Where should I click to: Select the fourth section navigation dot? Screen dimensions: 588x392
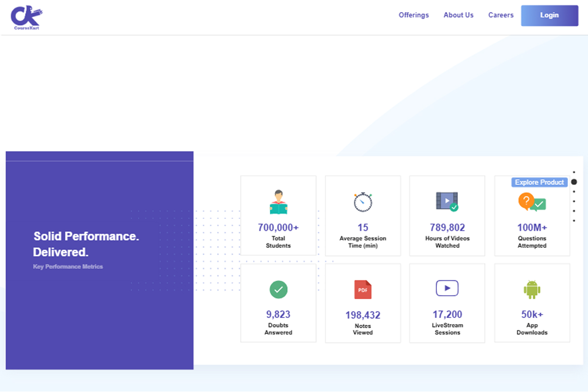click(x=574, y=201)
